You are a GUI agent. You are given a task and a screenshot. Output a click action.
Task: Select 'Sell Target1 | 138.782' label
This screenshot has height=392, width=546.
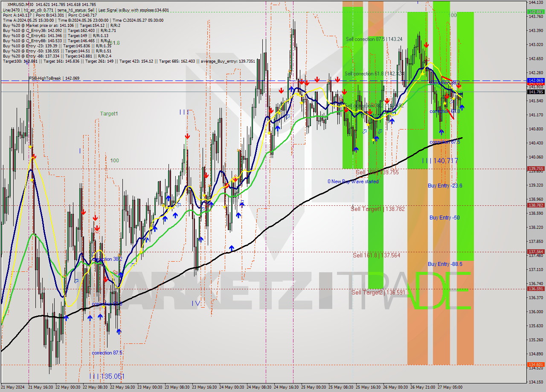click(378, 209)
